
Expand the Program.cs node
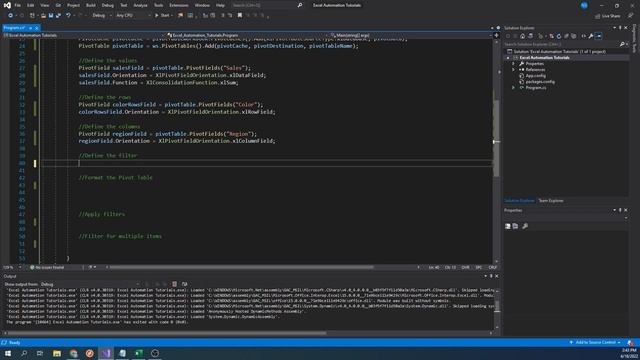(513, 88)
